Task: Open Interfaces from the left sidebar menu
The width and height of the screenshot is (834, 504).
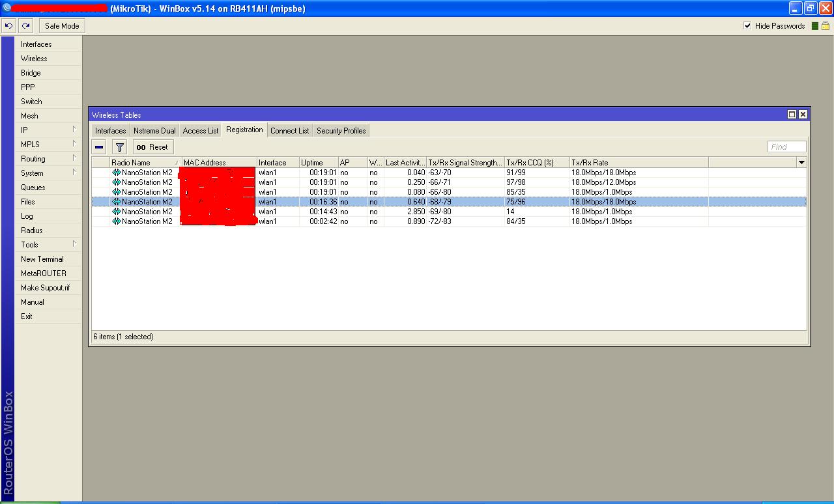Action: pyautogui.click(x=49, y=44)
